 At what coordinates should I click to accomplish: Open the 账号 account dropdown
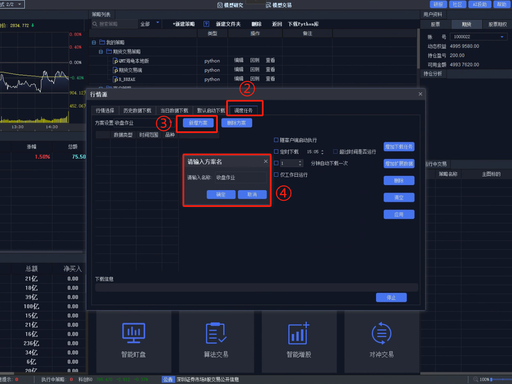tap(478, 37)
